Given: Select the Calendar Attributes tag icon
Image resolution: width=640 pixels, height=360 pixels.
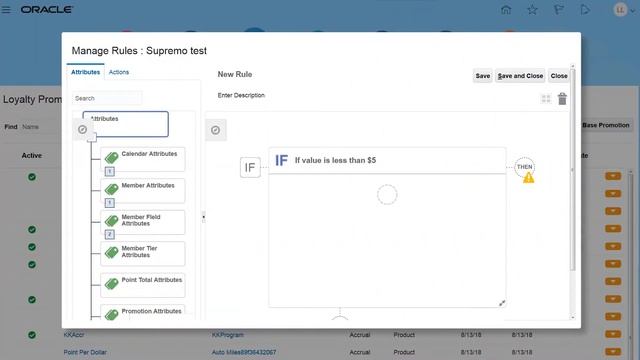Looking at the screenshot, I should pos(111,158).
